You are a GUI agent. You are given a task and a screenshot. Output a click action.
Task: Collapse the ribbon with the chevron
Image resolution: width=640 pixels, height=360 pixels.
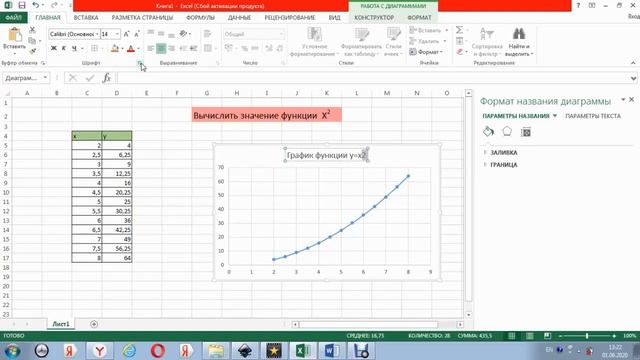pyautogui.click(x=633, y=63)
